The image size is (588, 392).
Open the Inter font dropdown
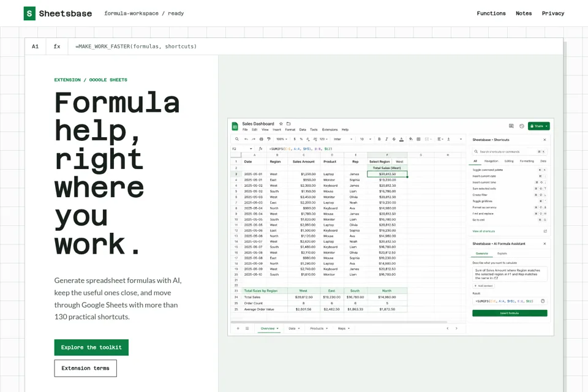click(x=343, y=139)
